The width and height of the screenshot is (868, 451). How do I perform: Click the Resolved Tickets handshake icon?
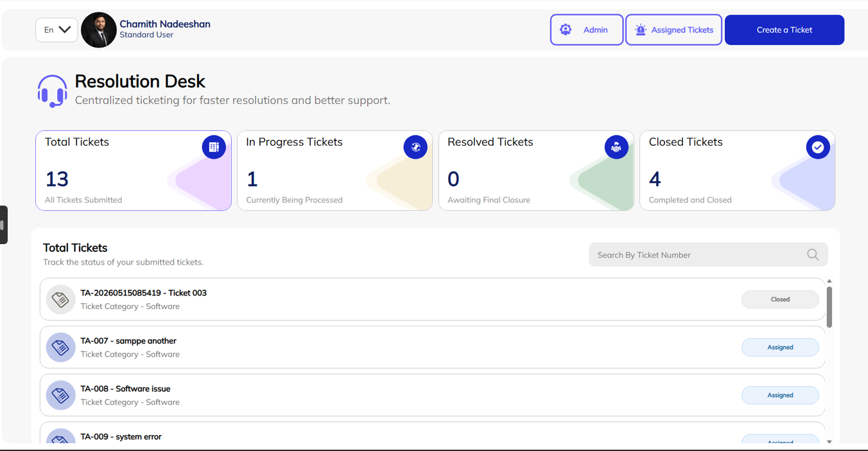(616, 147)
